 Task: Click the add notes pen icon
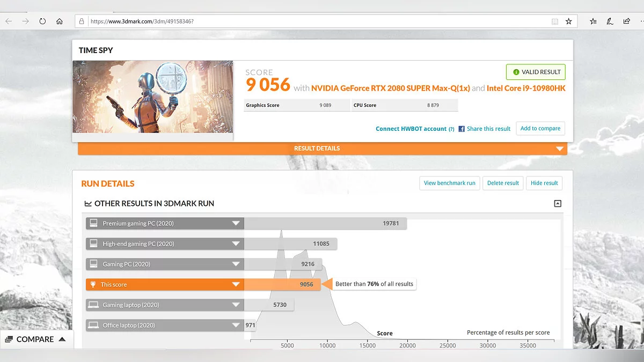[x=610, y=21]
